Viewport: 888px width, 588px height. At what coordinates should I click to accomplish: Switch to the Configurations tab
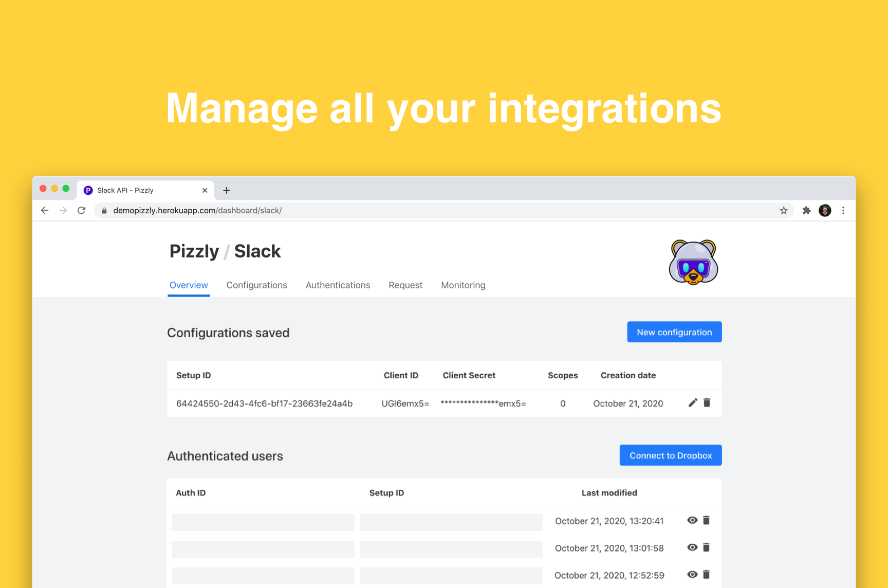pyautogui.click(x=256, y=285)
